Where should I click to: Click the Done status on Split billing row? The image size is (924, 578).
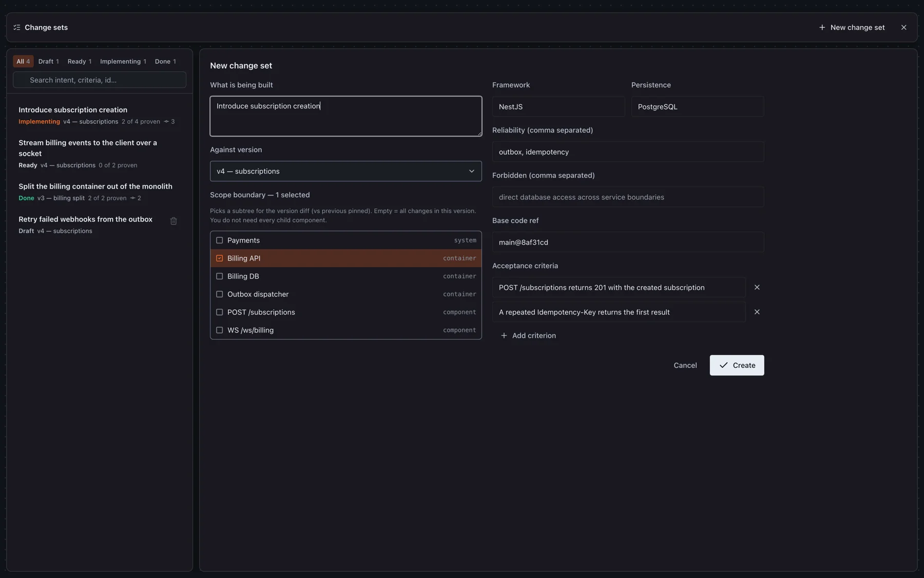pos(26,198)
